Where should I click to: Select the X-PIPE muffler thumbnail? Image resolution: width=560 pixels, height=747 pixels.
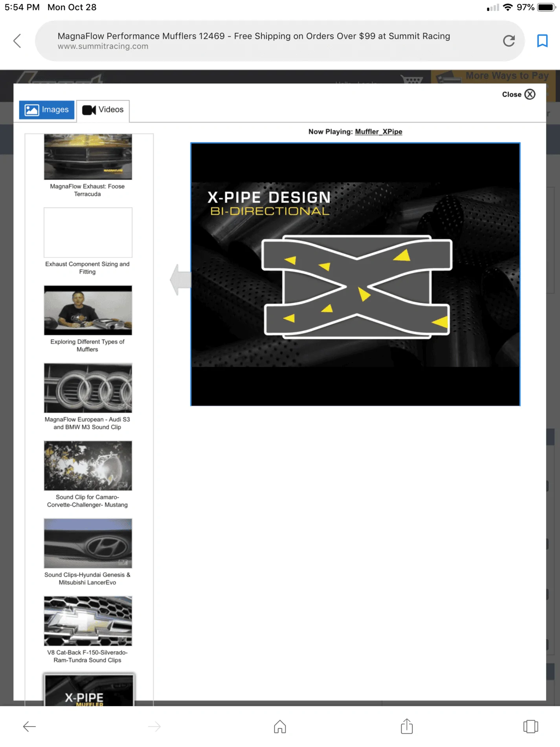click(89, 691)
